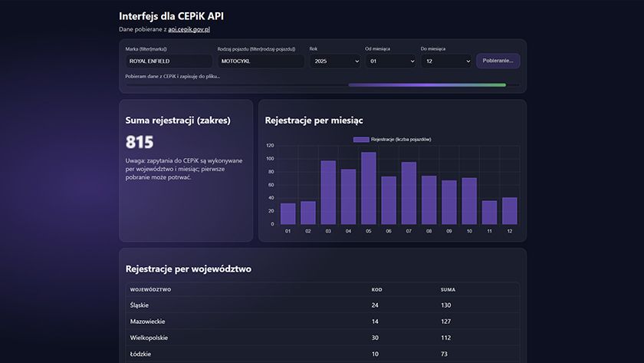This screenshot has width=644, height=363.
Task: Click the total registrations value 815
Action: click(140, 142)
